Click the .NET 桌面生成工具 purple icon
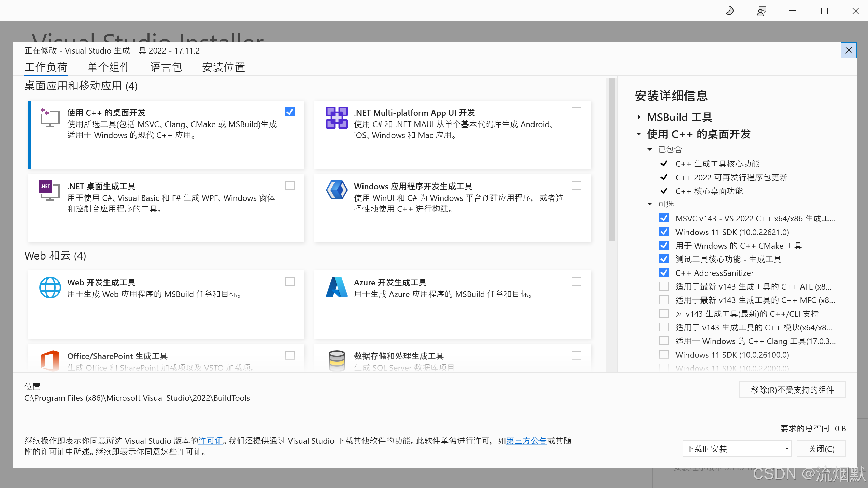Image resolution: width=868 pixels, height=488 pixels. (x=45, y=187)
